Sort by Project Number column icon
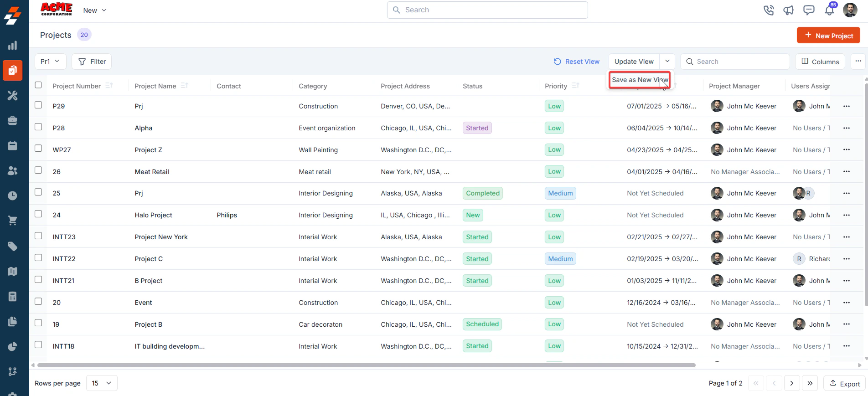Viewport: 868px width, 396px height. point(109,86)
